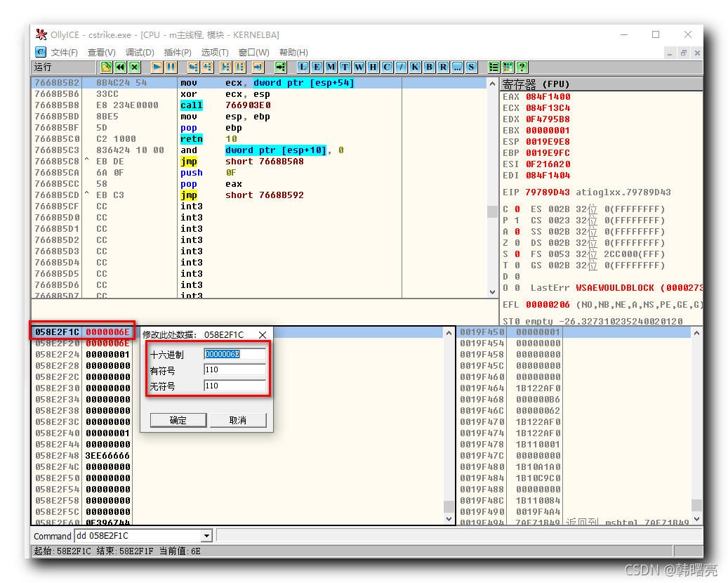Click the 寄存器 (FPU) registers header
The width and height of the screenshot is (728, 583).
pyautogui.click(x=602, y=84)
